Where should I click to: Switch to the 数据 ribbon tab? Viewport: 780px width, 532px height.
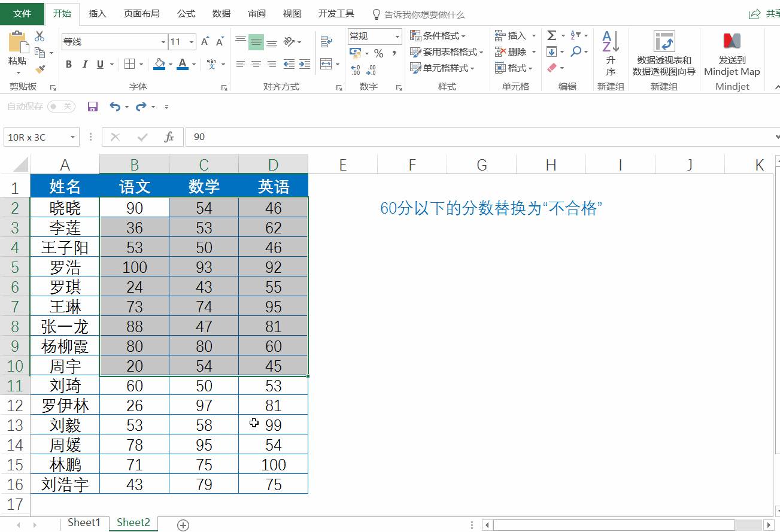[220, 13]
